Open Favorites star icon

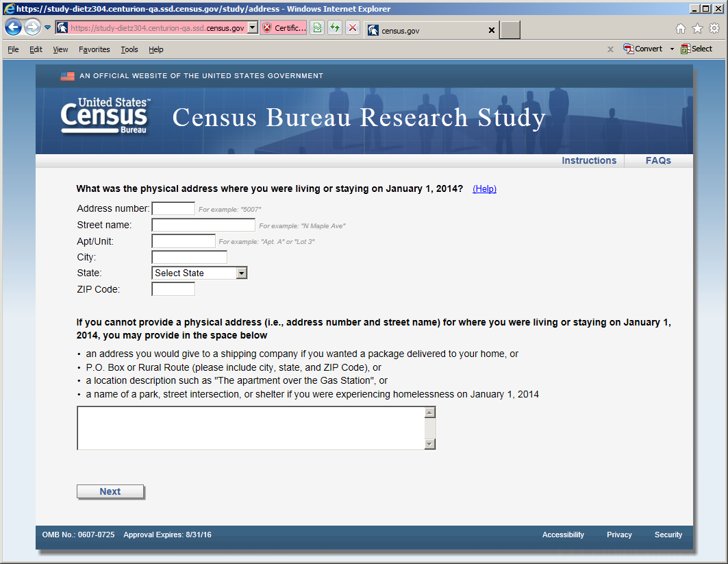(x=697, y=29)
